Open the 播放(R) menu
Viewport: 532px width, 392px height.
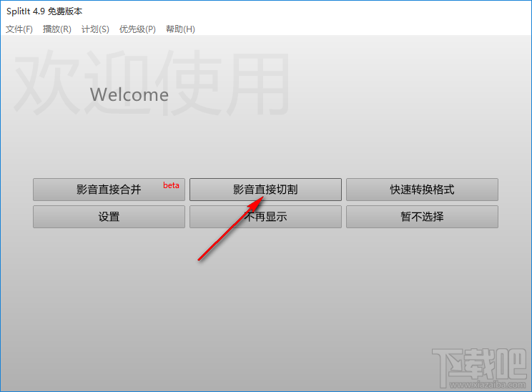(57, 29)
